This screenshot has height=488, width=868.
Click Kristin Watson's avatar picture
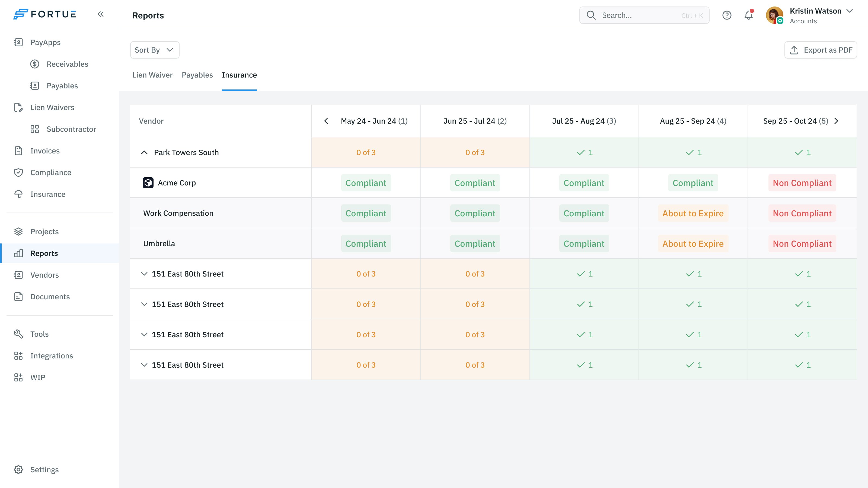[774, 15]
